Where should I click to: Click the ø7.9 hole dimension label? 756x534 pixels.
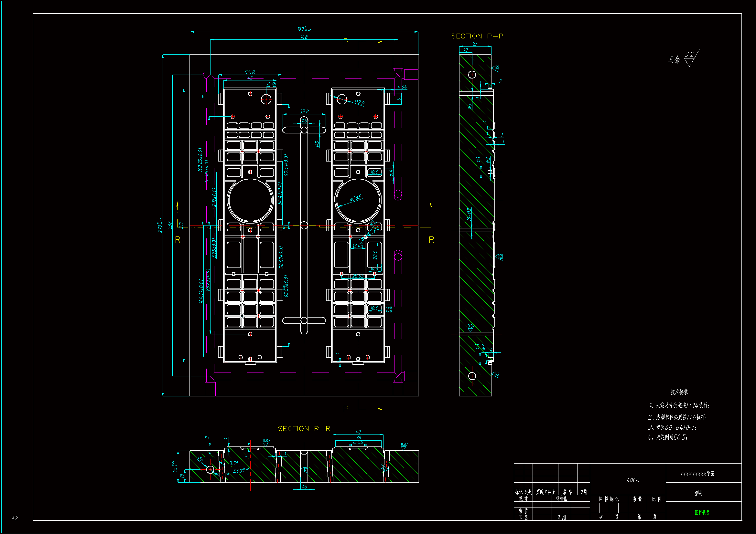pos(360,102)
